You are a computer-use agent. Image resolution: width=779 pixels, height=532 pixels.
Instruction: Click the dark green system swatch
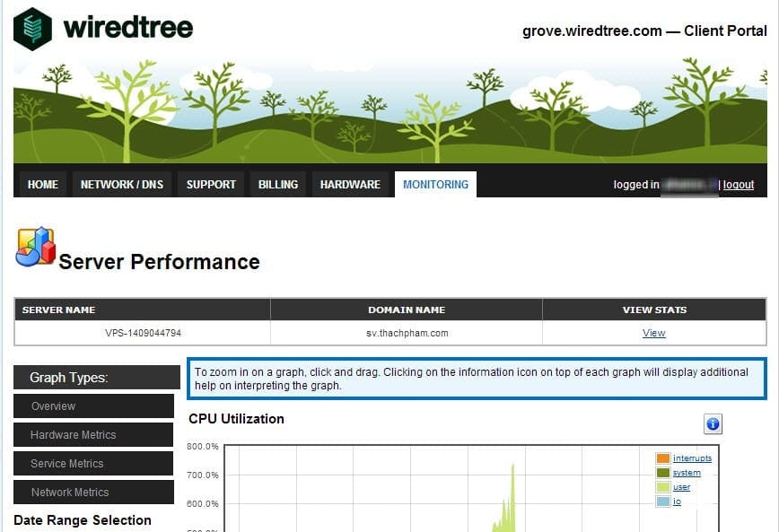tap(662, 473)
